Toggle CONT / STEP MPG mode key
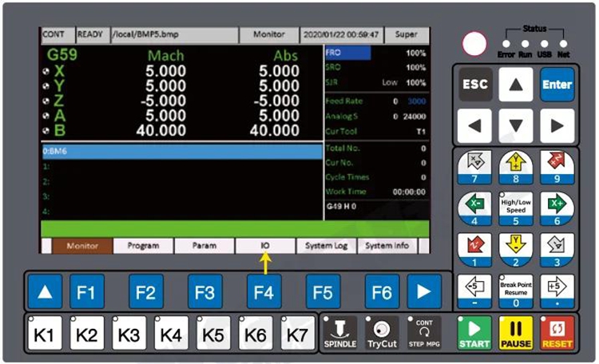 click(425, 331)
